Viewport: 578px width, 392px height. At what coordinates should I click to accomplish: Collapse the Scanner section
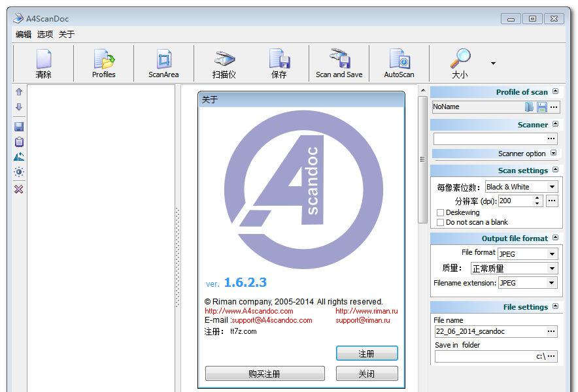click(556, 124)
